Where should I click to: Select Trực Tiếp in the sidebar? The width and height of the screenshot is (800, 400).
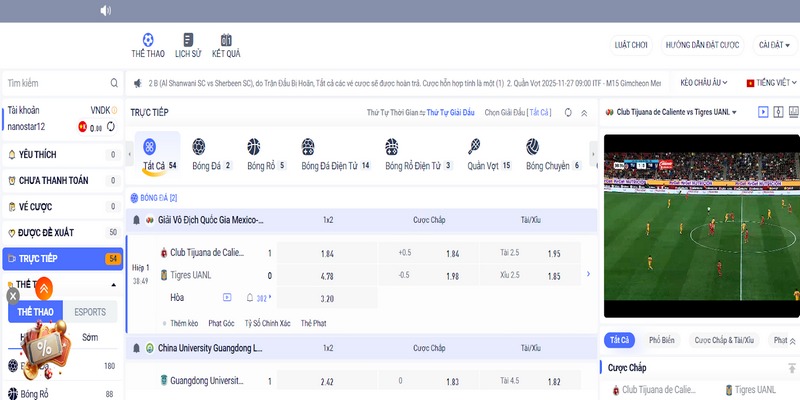point(62,259)
